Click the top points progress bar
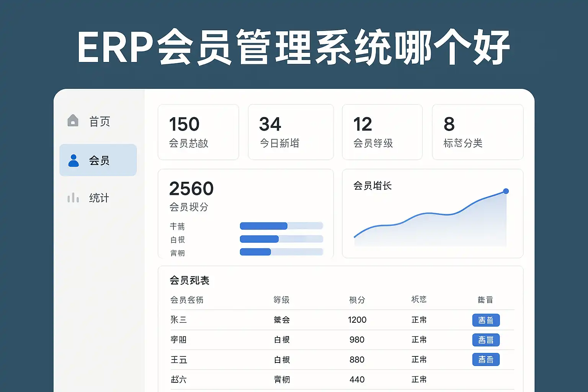The image size is (588, 392). [x=281, y=226]
